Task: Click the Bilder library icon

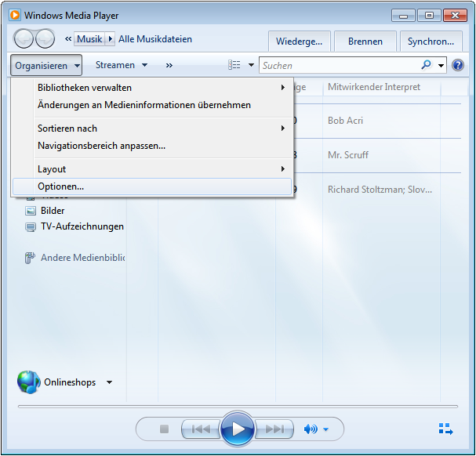Action: click(31, 211)
